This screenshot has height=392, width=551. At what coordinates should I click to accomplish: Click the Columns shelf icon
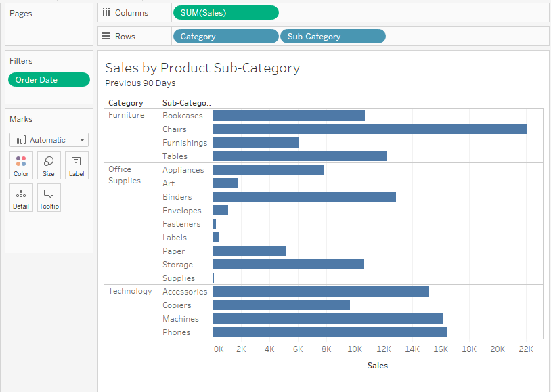(106, 13)
